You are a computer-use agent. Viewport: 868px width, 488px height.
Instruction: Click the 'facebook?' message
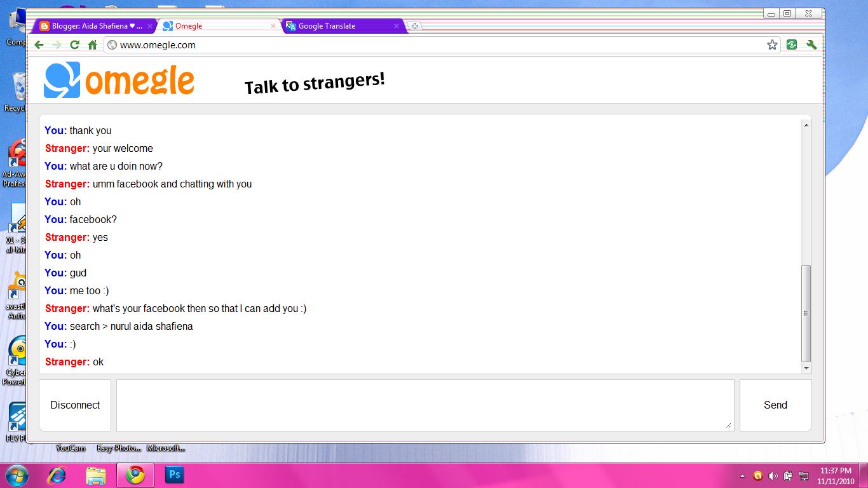coord(93,219)
